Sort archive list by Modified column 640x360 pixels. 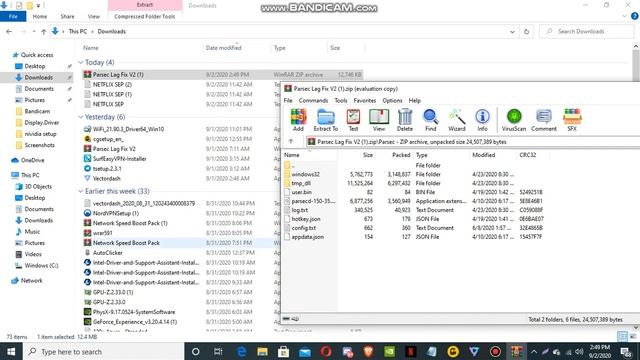[484, 155]
